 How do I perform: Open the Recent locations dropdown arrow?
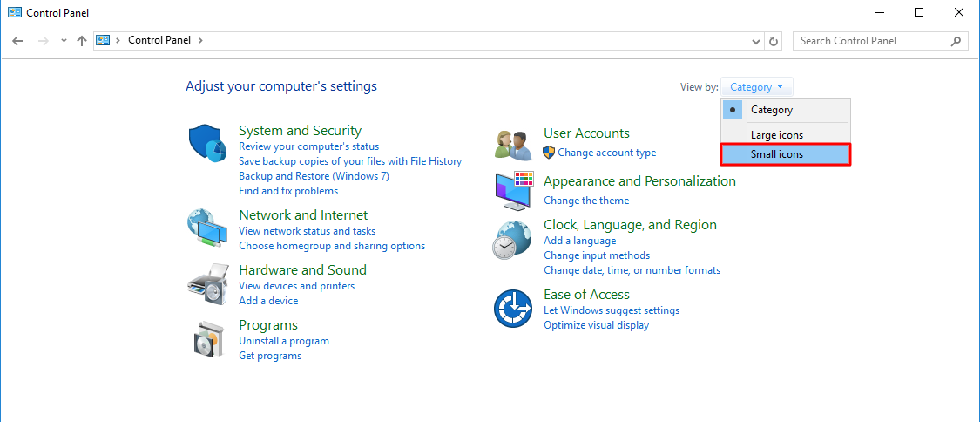(x=64, y=41)
